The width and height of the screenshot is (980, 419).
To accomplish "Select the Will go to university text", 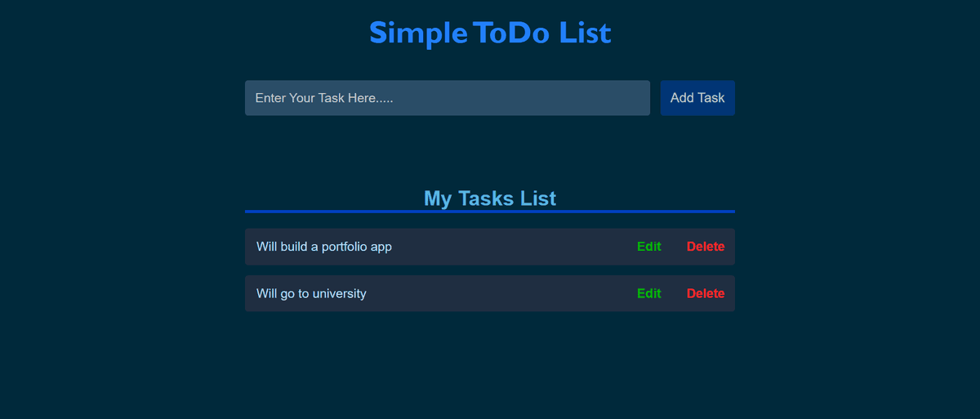I will tap(311, 293).
